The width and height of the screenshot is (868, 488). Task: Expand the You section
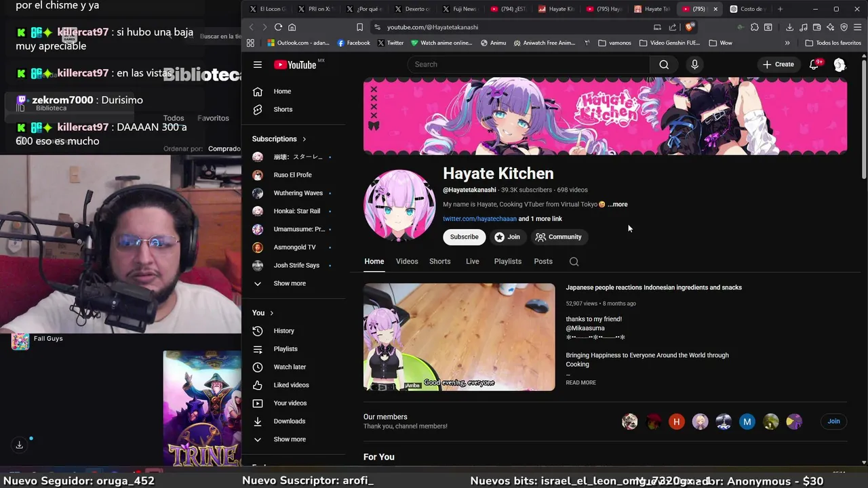click(262, 312)
